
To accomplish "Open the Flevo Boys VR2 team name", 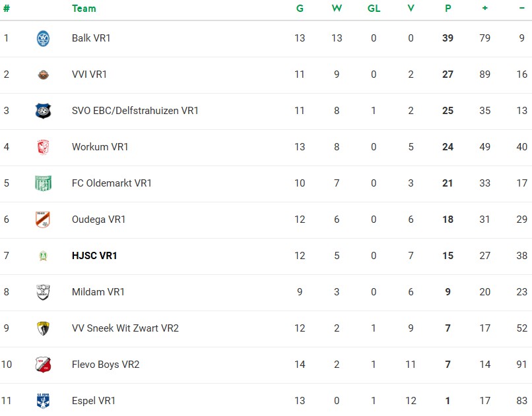I will click(106, 365).
